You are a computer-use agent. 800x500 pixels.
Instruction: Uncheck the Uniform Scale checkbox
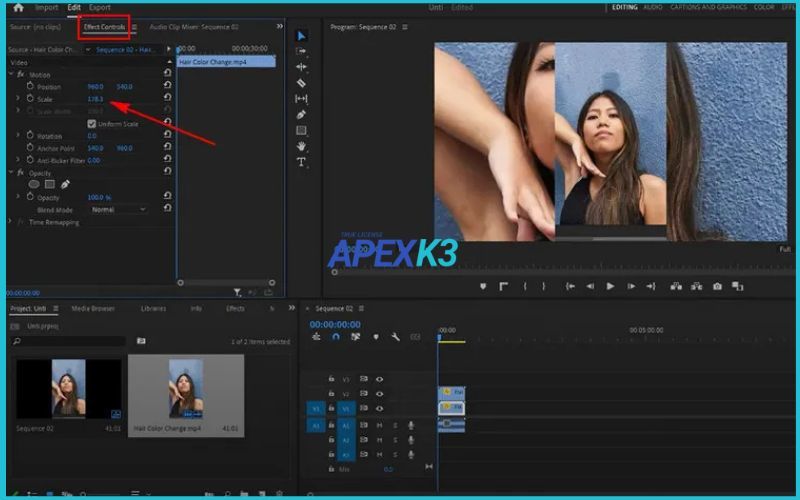click(91, 124)
